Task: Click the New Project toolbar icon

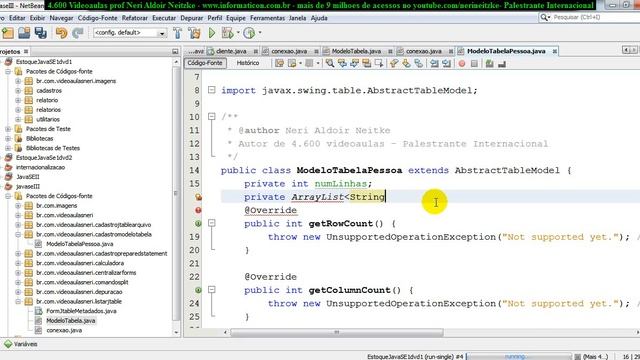Action: click(8, 33)
